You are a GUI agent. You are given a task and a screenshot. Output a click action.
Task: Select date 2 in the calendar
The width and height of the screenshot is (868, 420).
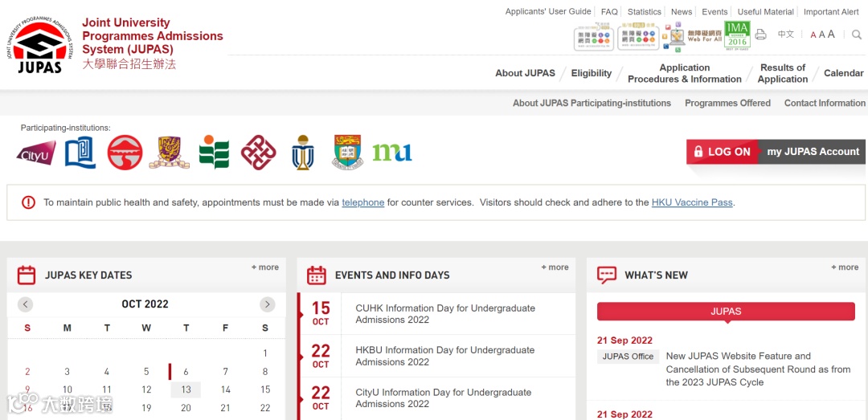pyautogui.click(x=27, y=372)
